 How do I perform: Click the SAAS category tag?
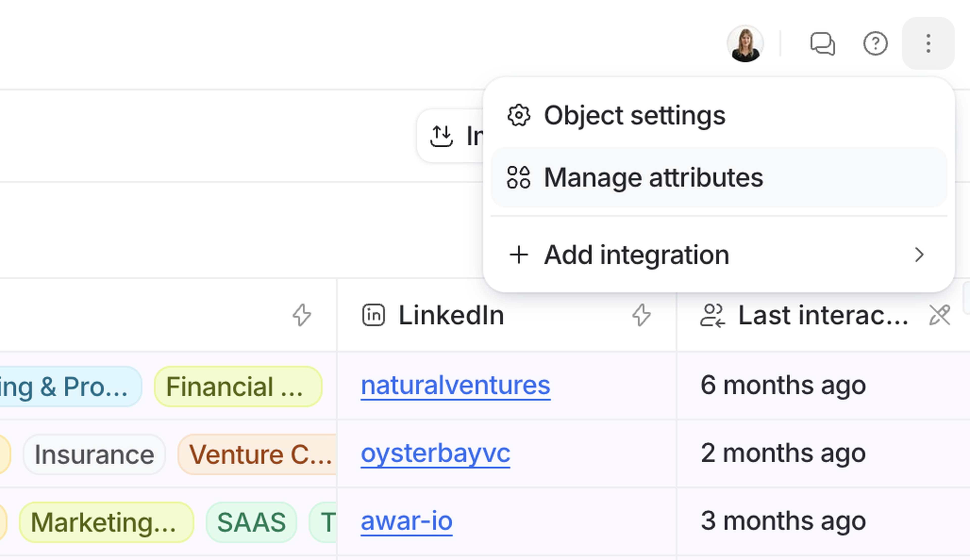pyautogui.click(x=251, y=522)
